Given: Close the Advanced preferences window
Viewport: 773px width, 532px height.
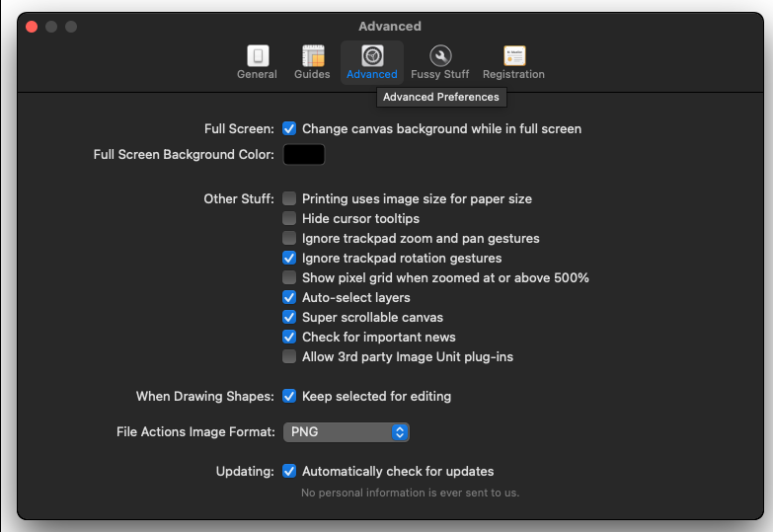Looking at the screenshot, I should pos(32,26).
